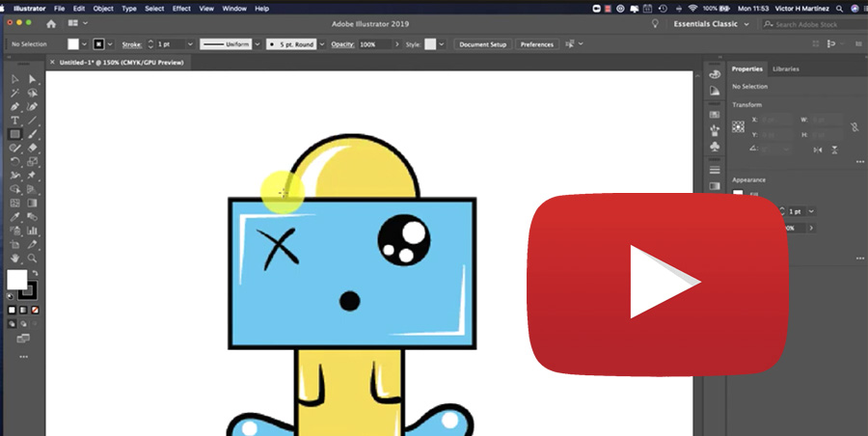This screenshot has height=436, width=868.
Task: Select the Artboard tool
Action: coord(14,244)
